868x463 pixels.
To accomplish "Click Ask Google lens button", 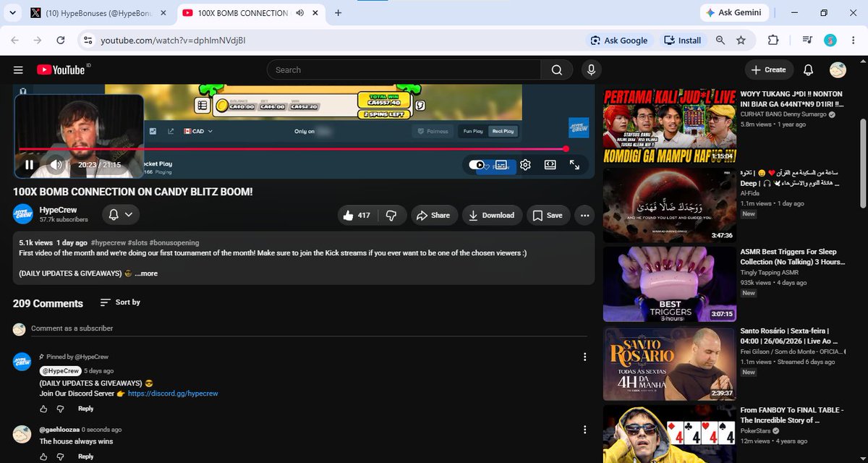I will [x=619, y=41].
